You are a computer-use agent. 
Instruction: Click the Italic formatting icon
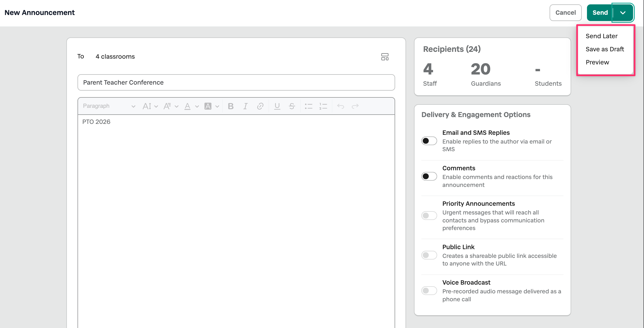pyautogui.click(x=245, y=106)
